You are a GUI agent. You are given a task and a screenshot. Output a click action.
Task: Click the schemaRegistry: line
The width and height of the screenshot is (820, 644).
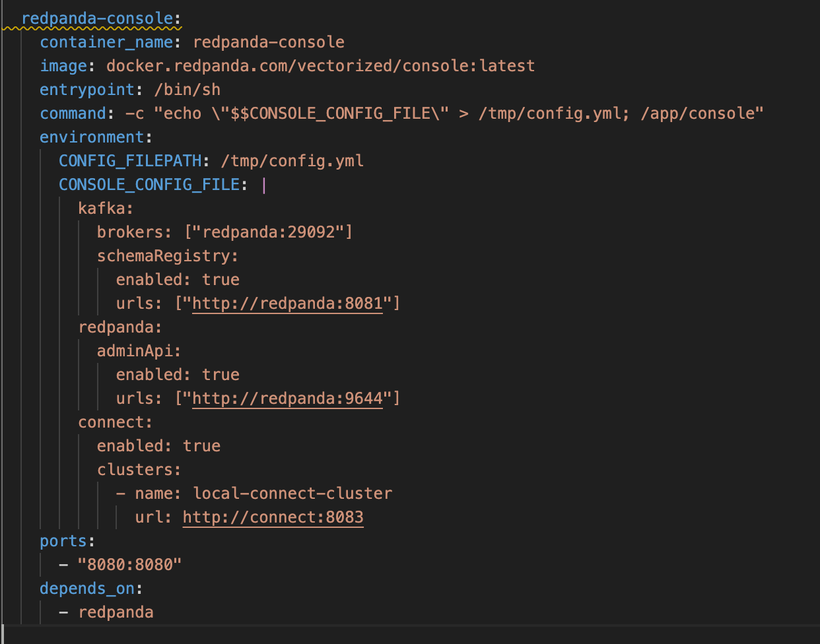click(168, 256)
